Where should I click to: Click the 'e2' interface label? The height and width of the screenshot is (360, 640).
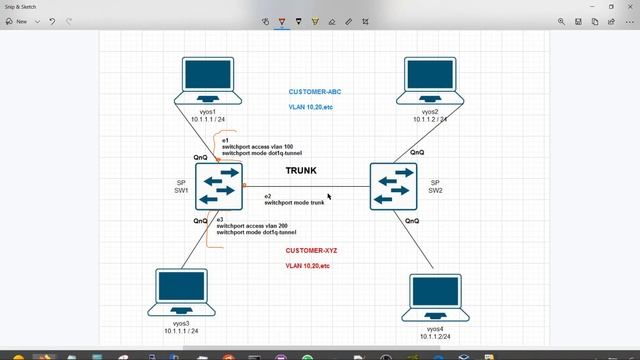tap(268, 196)
